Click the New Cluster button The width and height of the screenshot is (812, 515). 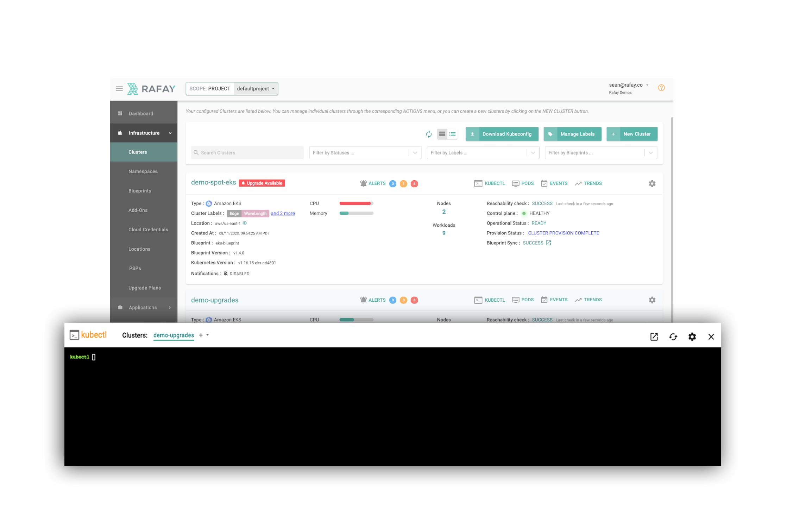(x=630, y=134)
